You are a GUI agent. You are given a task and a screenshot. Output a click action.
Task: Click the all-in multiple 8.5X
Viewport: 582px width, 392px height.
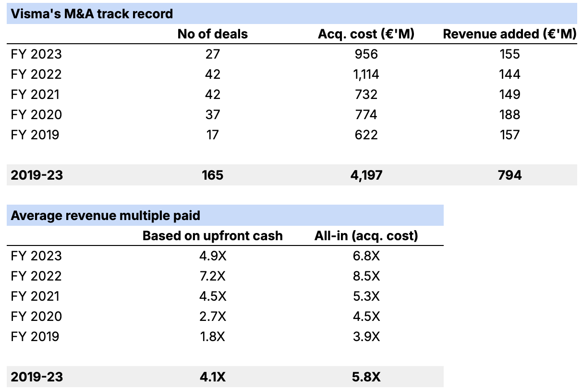pyautogui.click(x=366, y=276)
